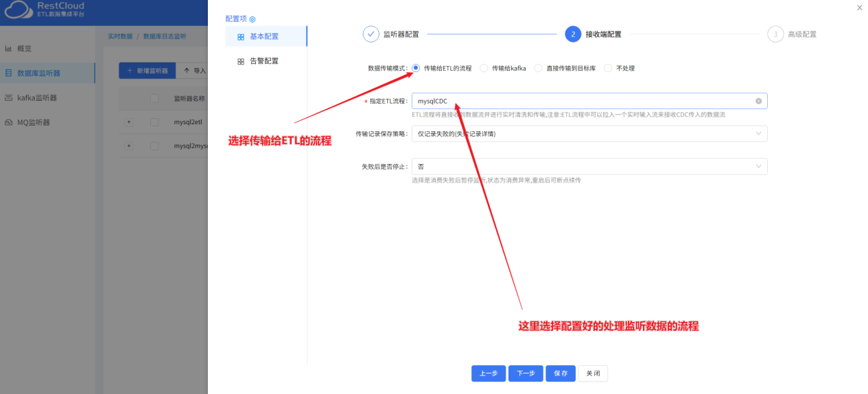Click the 基本配置 grid icon
This screenshot has width=868, height=394.
pyautogui.click(x=241, y=37)
